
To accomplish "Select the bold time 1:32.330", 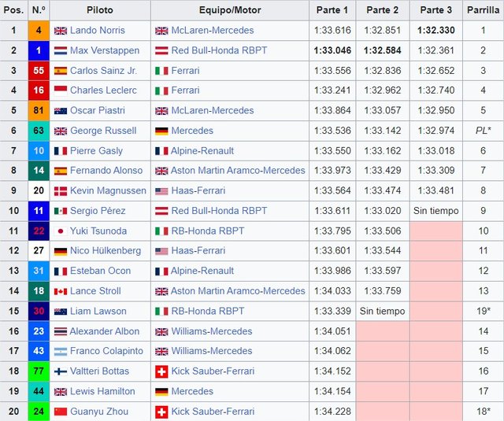I will point(436,31).
